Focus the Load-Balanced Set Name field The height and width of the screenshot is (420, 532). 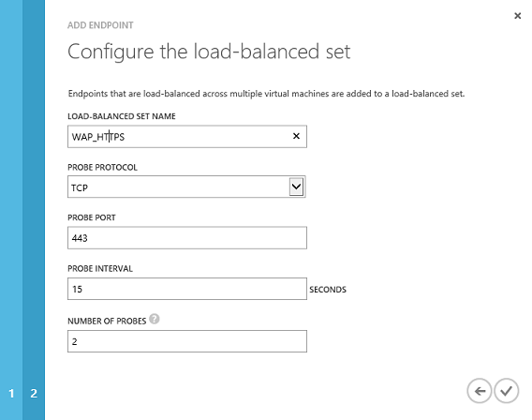(187, 137)
